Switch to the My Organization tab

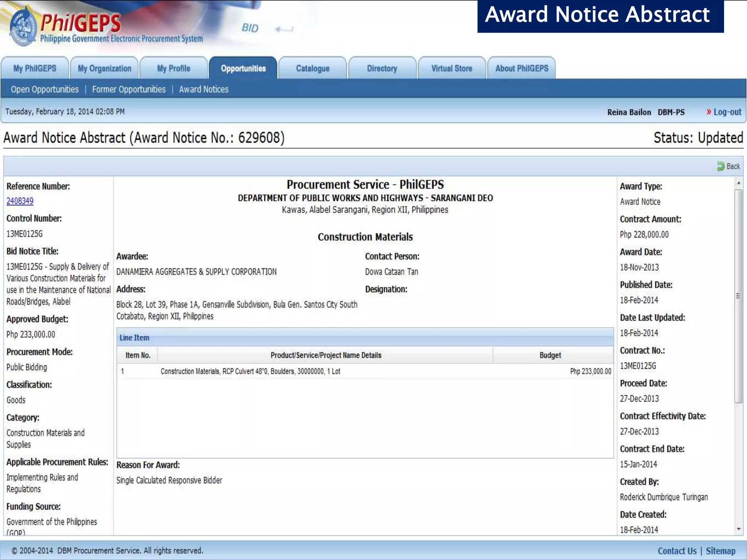click(x=104, y=69)
